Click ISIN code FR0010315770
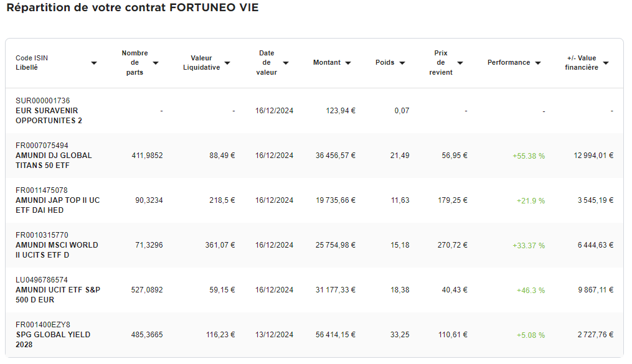 pos(42,235)
